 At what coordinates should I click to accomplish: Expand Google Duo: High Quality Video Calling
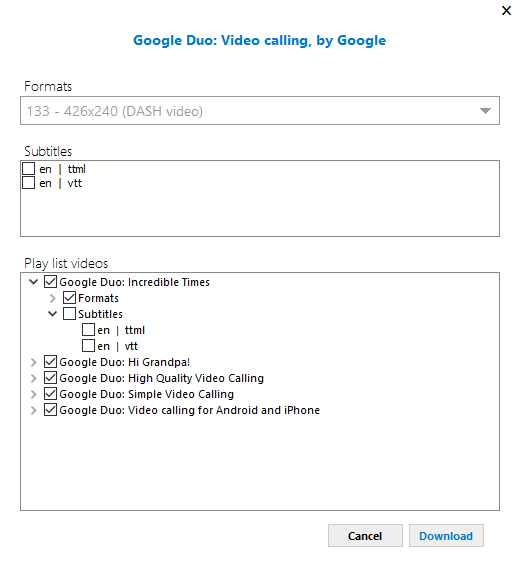click(x=33, y=378)
